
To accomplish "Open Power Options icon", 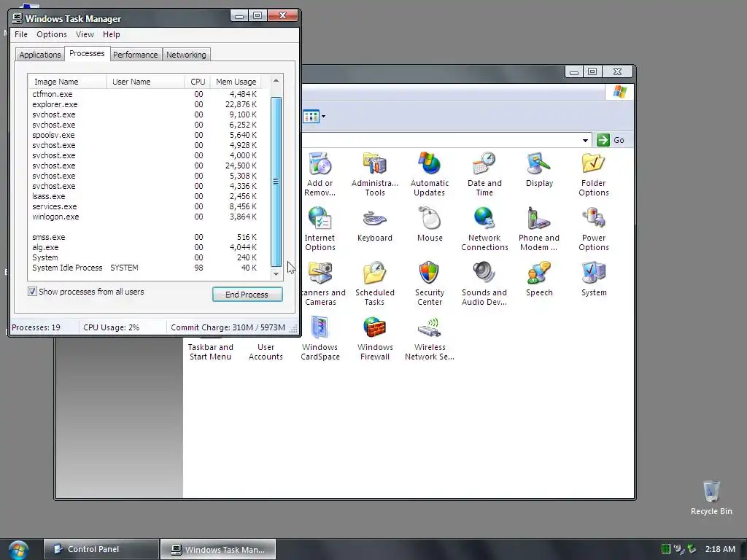I will point(594,228).
